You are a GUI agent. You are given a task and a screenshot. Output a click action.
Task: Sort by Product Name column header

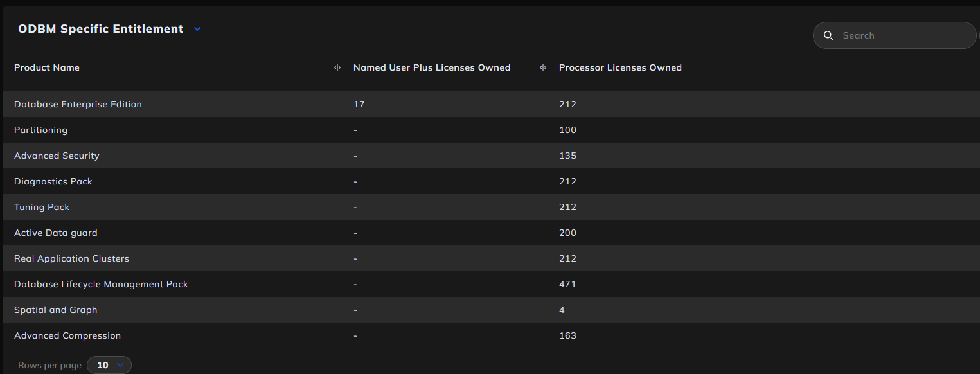tap(47, 67)
